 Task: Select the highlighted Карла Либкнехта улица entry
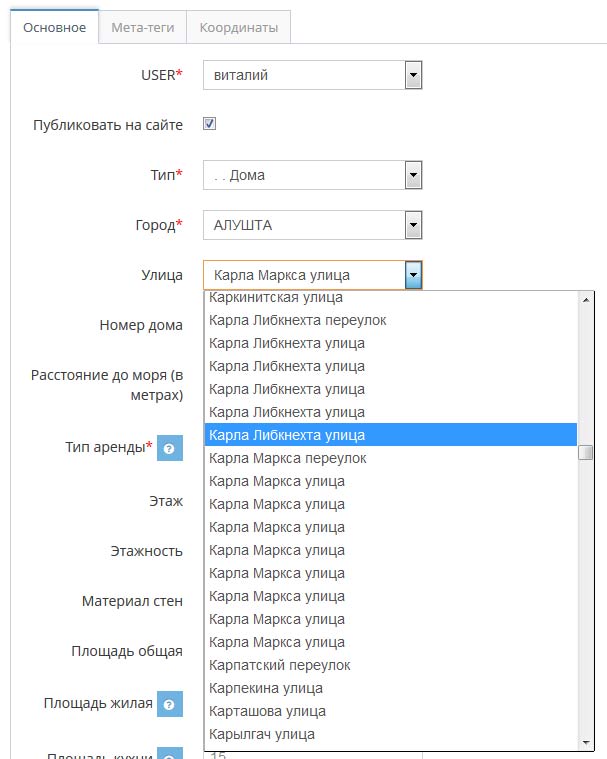(x=391, y=435)
